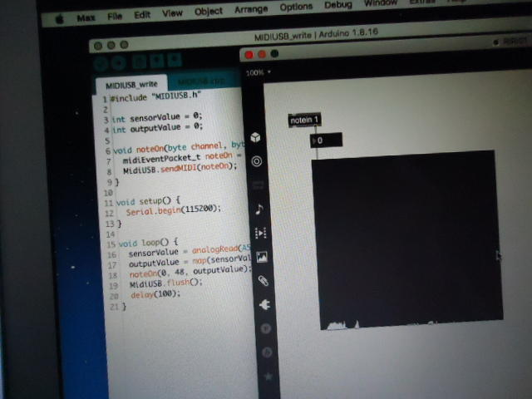Open the Max application menu
532x399 pixels.
pyautogui.click(x=86, y=18)
